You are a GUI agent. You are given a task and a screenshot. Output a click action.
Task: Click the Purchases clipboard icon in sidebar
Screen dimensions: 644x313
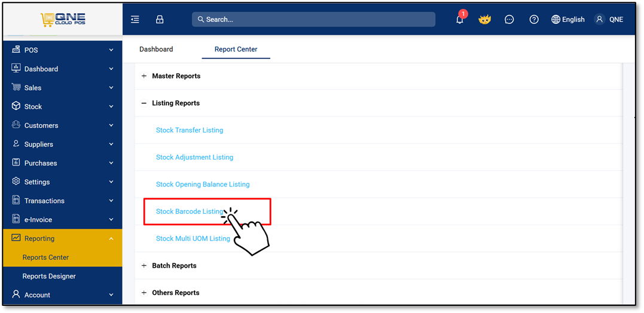coord(16,162)
